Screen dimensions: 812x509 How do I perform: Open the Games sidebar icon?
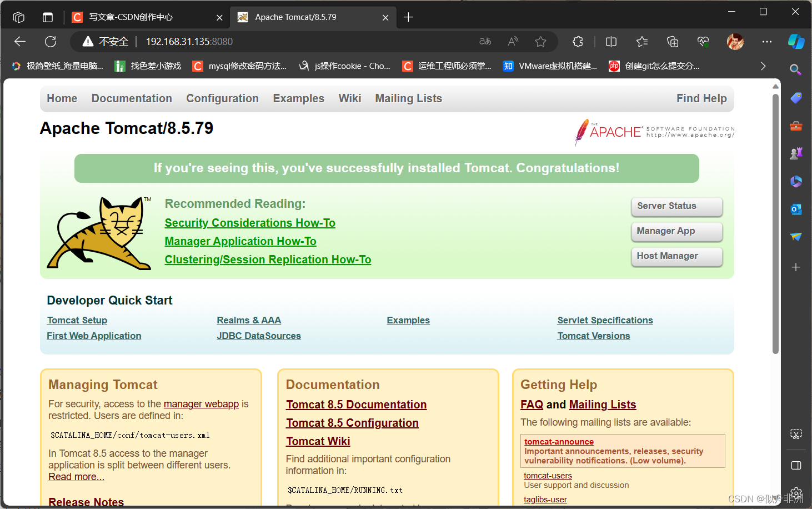(796, 153)
